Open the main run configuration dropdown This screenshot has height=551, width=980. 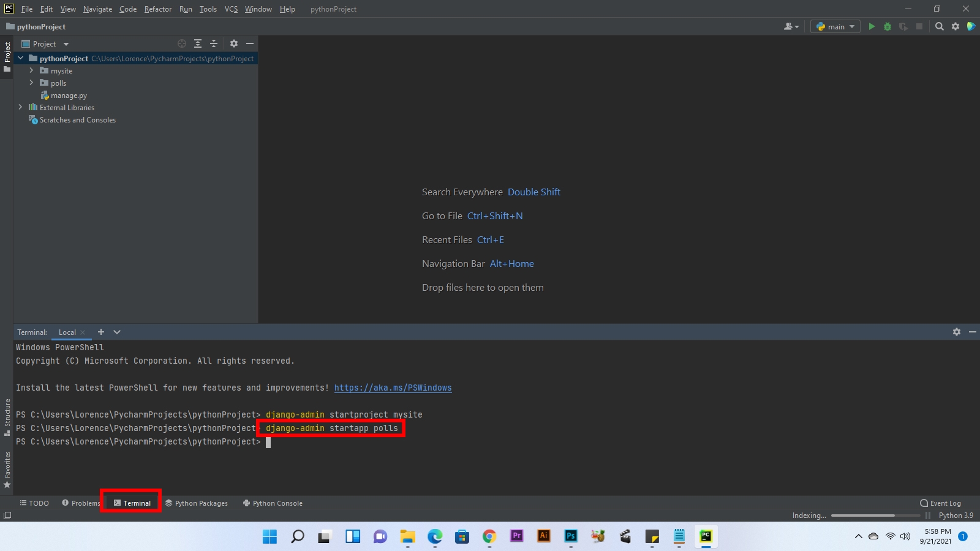click(x=835, y=26)
